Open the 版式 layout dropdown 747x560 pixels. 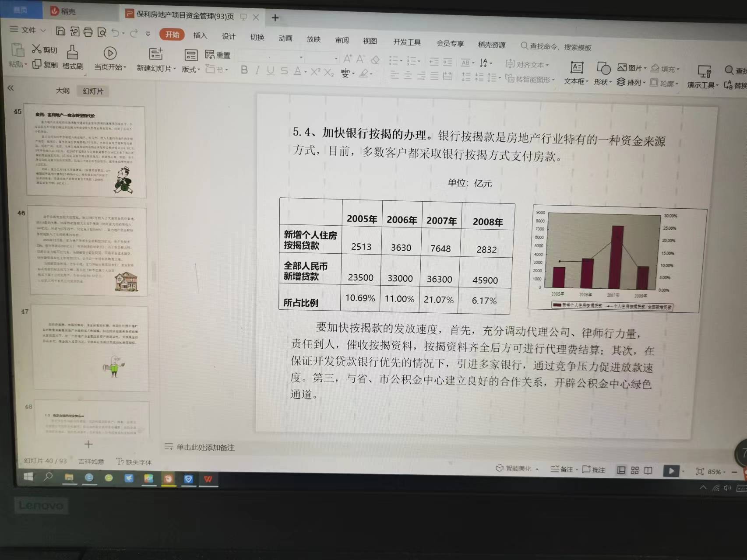coord(191,62)
